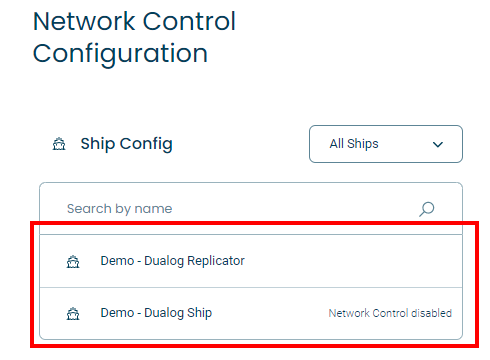This screenshot has width=490, height=360.
Task: Select the "All Ships" label text in filter
Action: [354, 144]
